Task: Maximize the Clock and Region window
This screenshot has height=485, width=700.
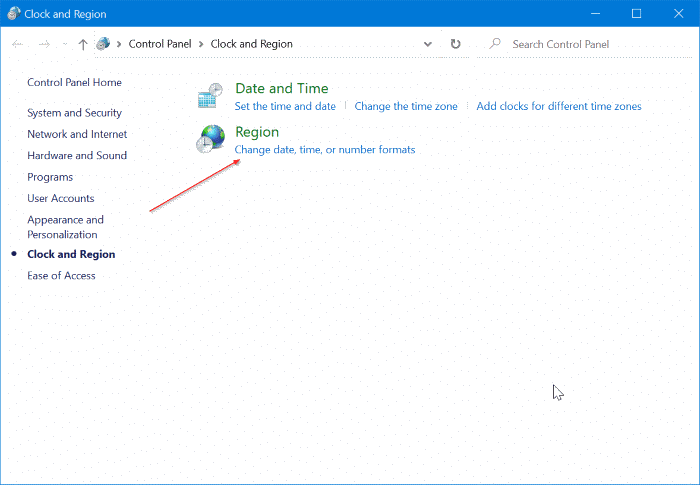Action: pos(637,13)
